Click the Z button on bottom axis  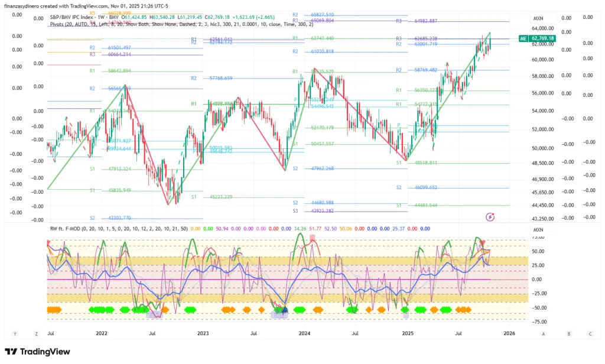[x=36, y=334]
